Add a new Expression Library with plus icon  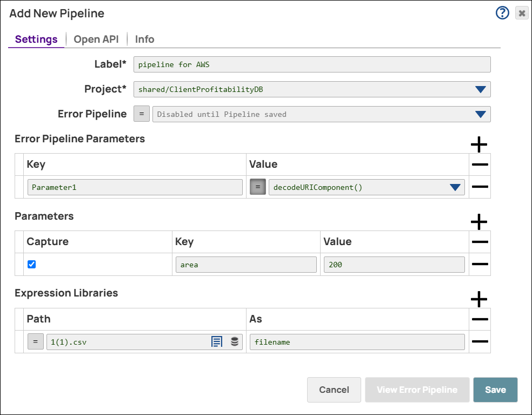point(479,299)
